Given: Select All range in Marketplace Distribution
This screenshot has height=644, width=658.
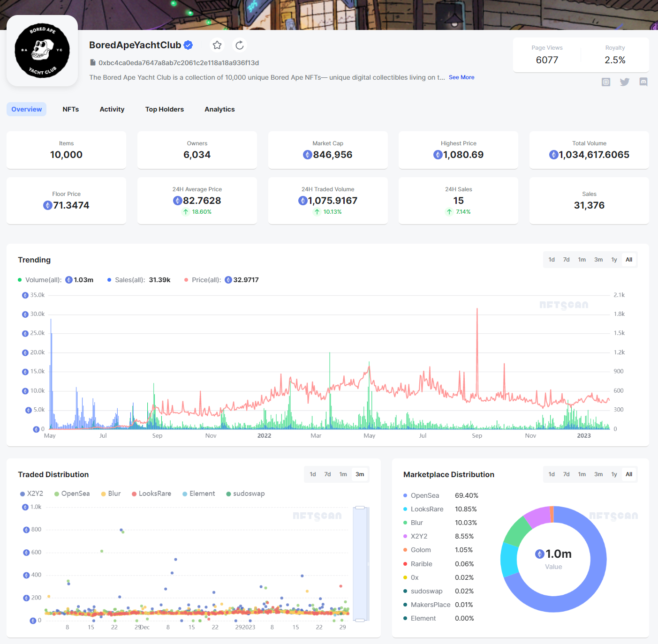Looking at the screenshot, I should [x=629, y=474].
